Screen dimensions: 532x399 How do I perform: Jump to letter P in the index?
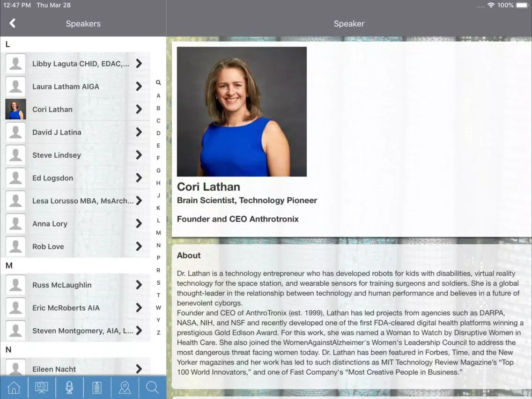click(158, 258)
